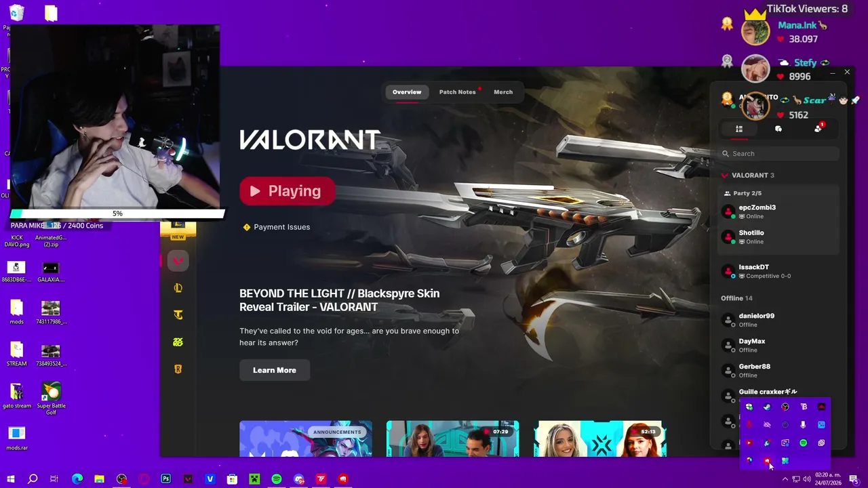
Task: Collapse the Offline 14 friends group
Action: [x=736, y=298]
